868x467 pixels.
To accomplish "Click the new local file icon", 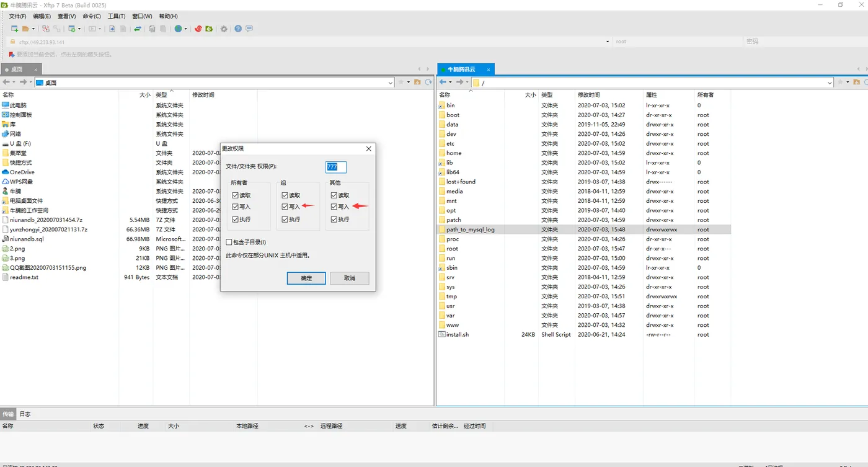I will point(112,29).
